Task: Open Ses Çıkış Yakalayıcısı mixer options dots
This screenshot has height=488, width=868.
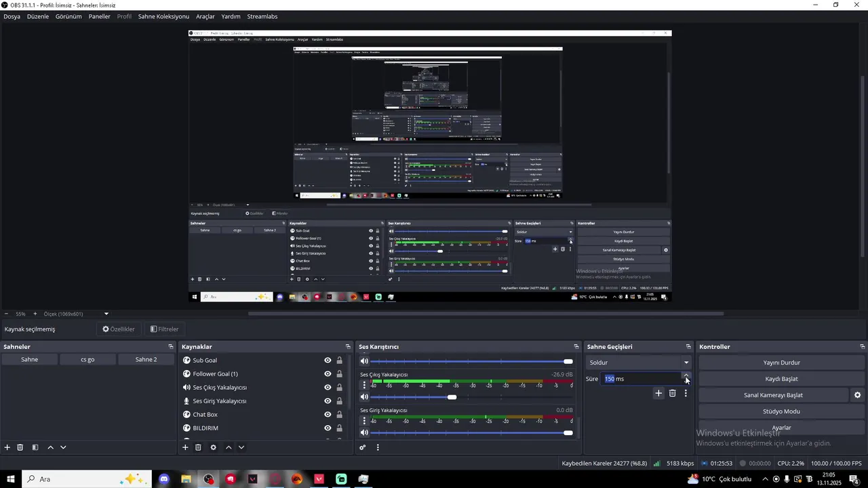Action: 364,385
